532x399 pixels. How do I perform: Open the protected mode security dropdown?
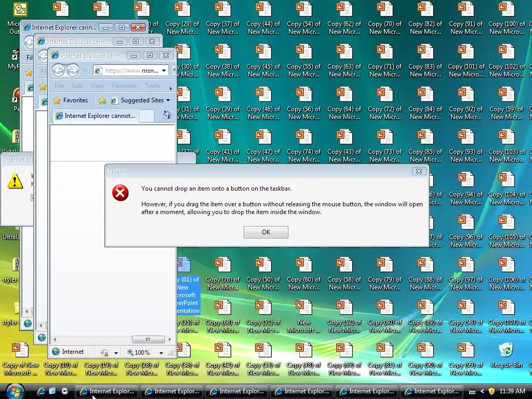(116, 353)
